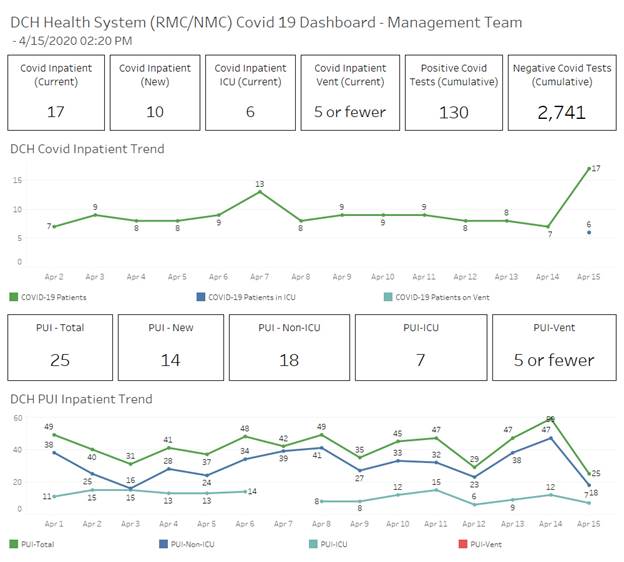This screenshot has width=624, height=562.
Task: Click the 60 tick on PUI trend y-axis
Action: point(18,418)
